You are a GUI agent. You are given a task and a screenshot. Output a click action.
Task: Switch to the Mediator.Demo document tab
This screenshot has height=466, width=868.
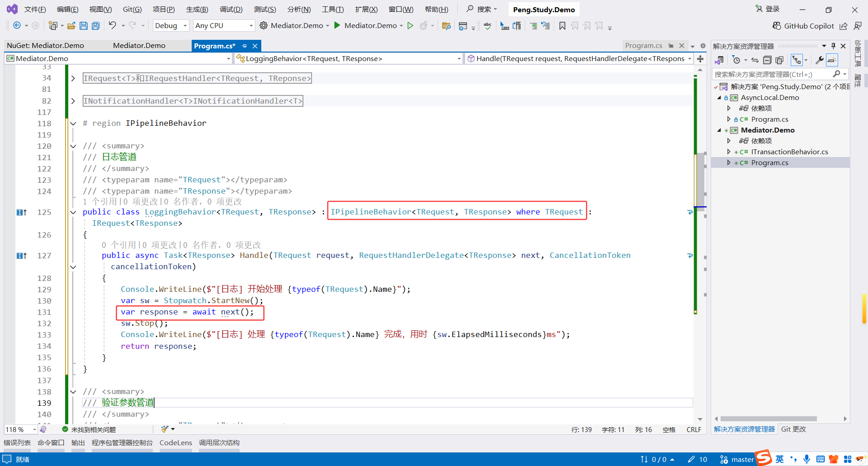(x=139, y=46)
